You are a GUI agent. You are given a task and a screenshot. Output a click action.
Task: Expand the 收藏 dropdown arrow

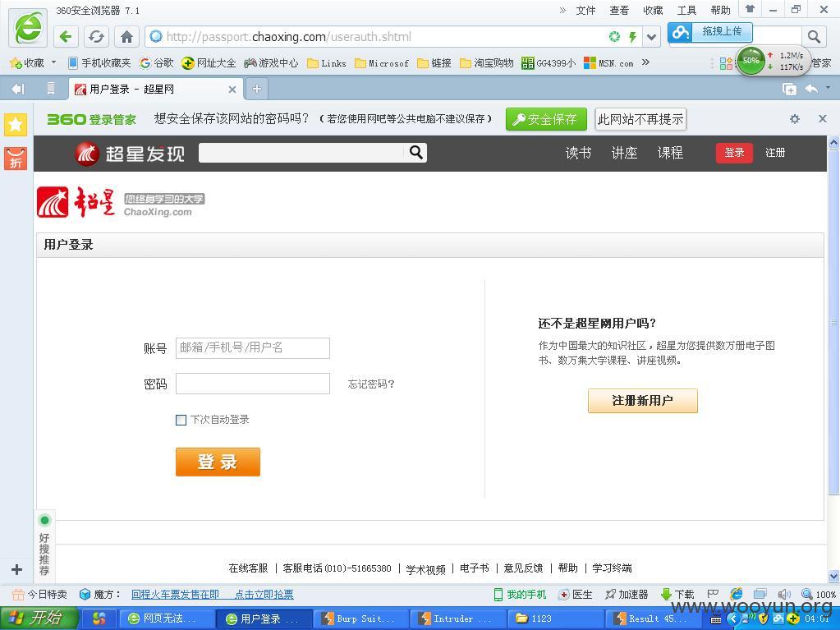click(x=53, y=62)
